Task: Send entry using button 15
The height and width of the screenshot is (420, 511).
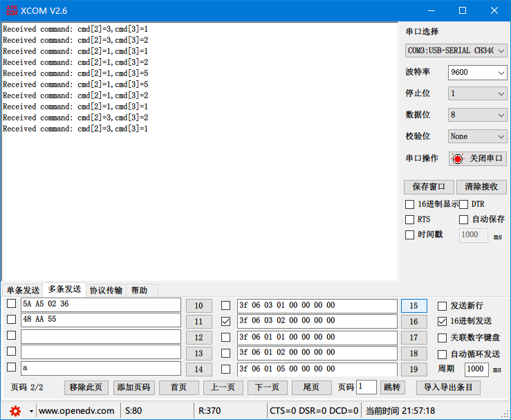Action: coord(414,306)
